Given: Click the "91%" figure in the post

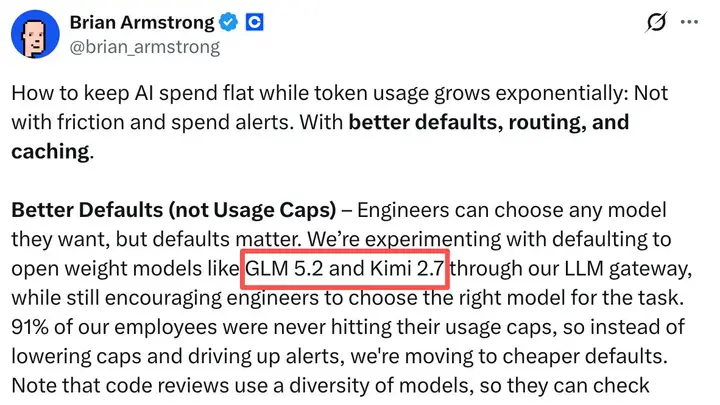Looking at the screenshot, I should [30, 327].
